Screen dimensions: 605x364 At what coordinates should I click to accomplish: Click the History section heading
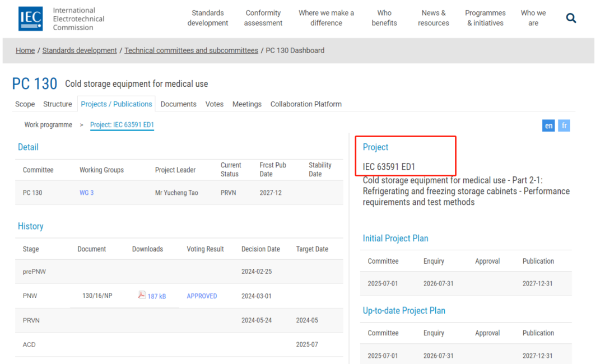click(x=30, y=226)
